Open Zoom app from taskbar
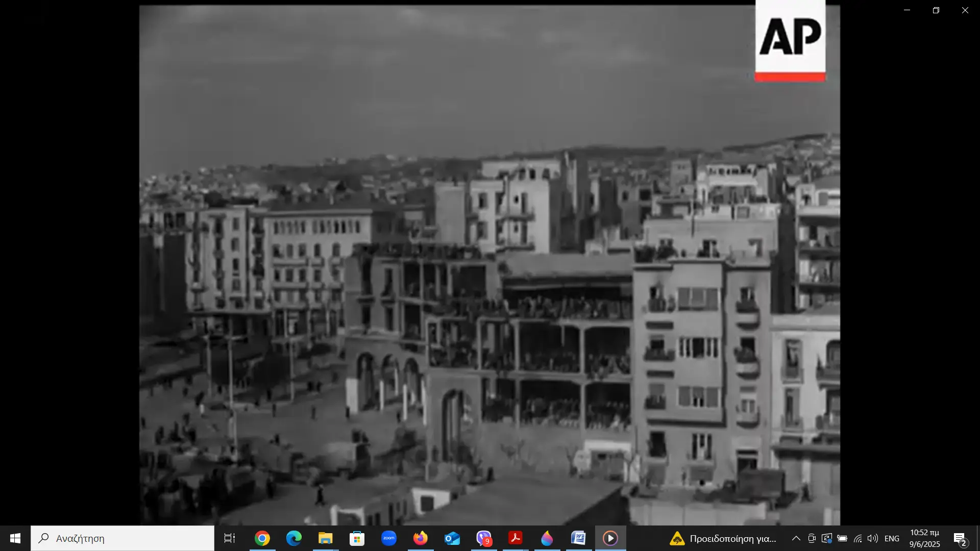Viewport: 980px width, 551px height. (x=389, y=538)
